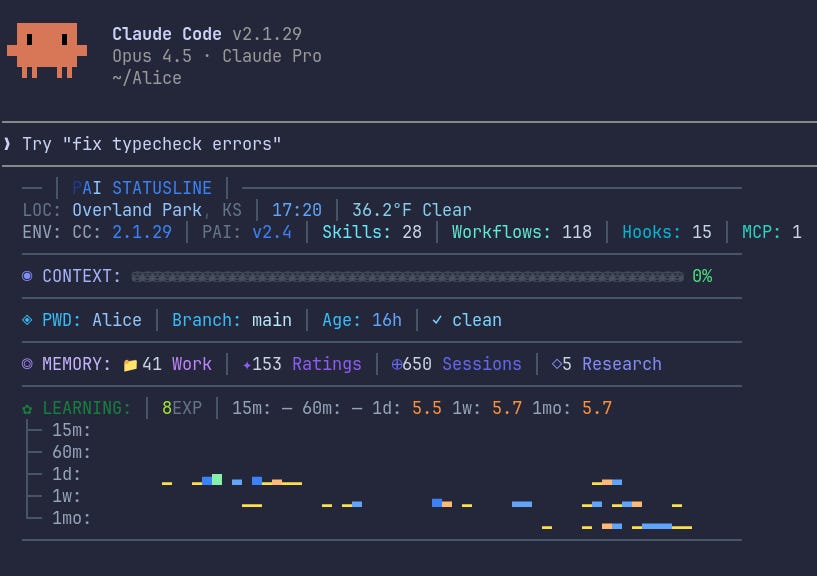Click the sparkle icon beside 153 Ratings
The height and width of the screenshot is (576, 817).
click(247, 365)
